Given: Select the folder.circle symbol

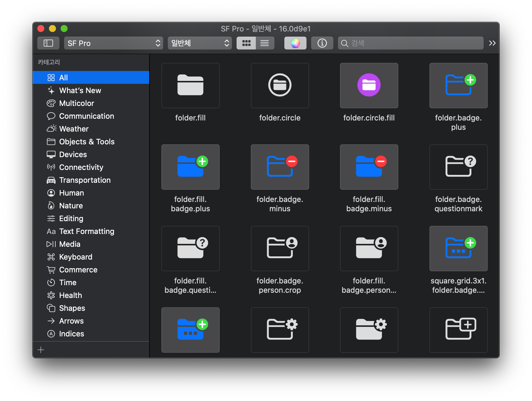Looking at the screenshot, I should 280,85.
